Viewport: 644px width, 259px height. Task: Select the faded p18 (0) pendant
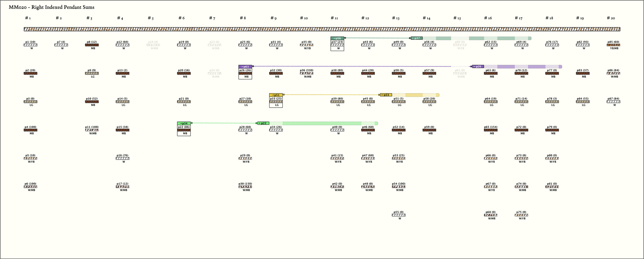coord(153,45)
